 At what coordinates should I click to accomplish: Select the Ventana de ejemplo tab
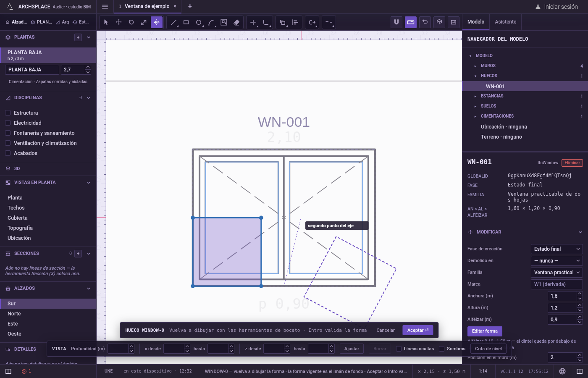tap(147, 6)
